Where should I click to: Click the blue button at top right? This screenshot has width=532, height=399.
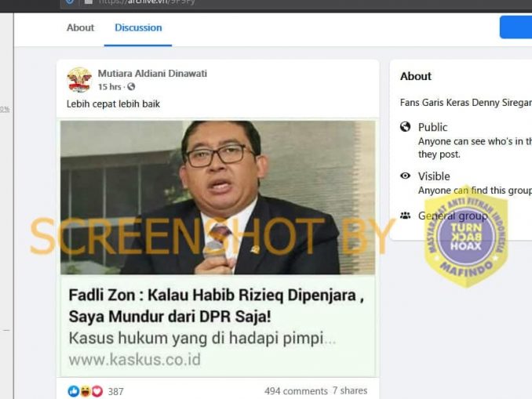516,27
